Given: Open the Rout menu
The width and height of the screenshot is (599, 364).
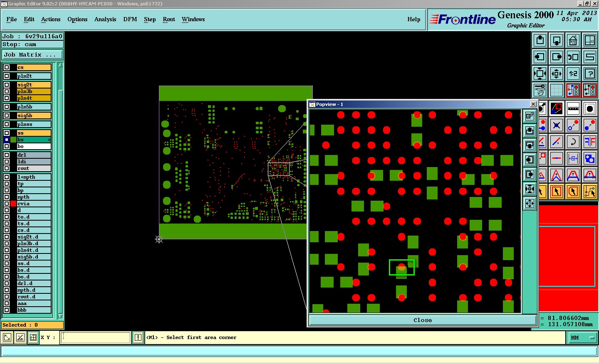Looking at the screenshot, I should 169,19.
